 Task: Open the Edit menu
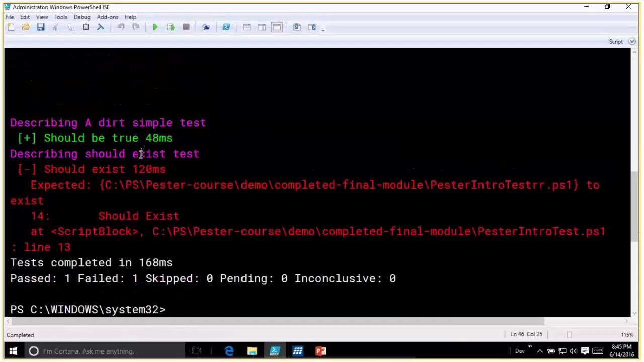tap(25, 17)
